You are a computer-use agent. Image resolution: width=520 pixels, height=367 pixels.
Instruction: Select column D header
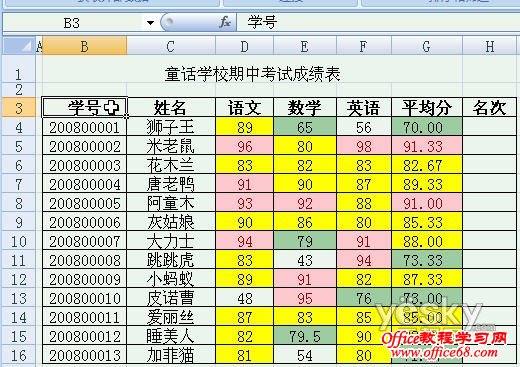pyautogui.click(x=244, y=46)
